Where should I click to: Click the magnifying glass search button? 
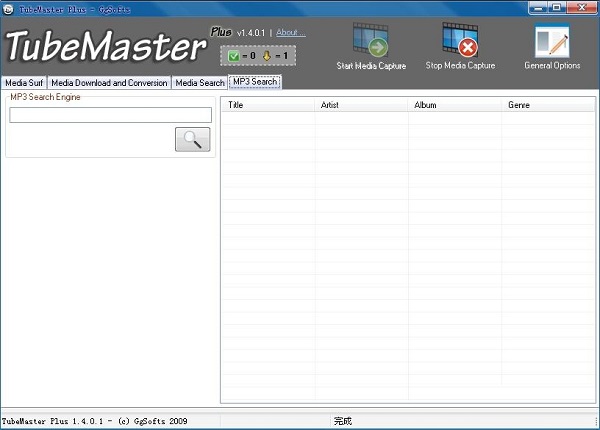[192, 139]
